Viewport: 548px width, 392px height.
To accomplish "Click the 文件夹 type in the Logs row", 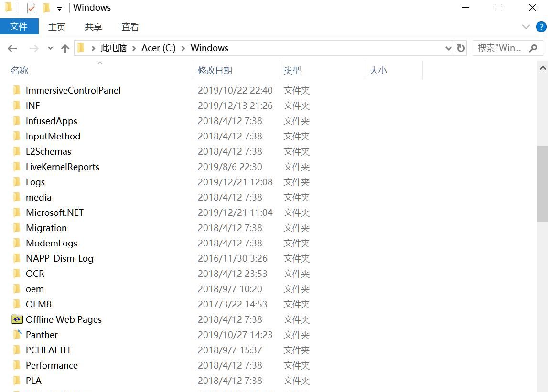I will point(296,182).
